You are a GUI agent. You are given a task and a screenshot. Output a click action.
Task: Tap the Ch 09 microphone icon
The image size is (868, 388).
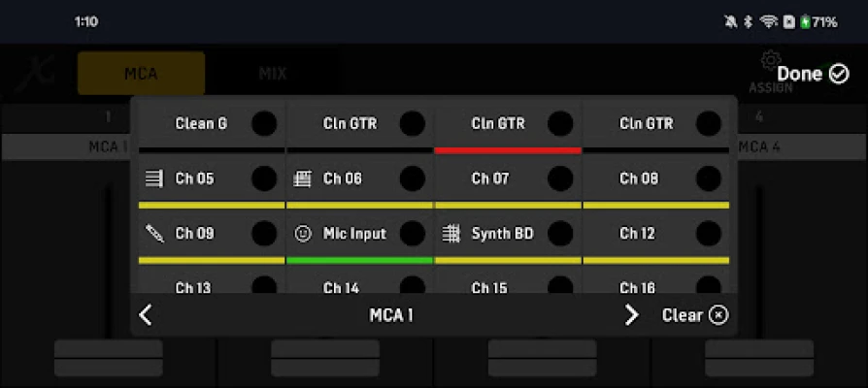[154, 234]
